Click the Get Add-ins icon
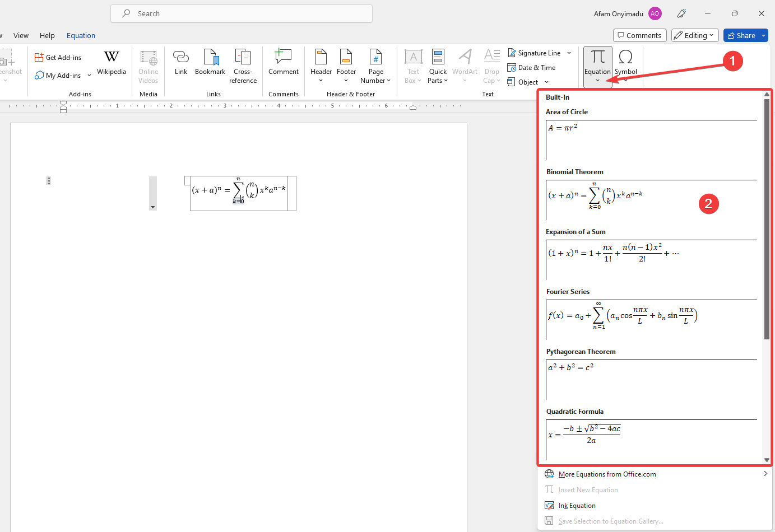The image size is (775, 532). [58, 58]
